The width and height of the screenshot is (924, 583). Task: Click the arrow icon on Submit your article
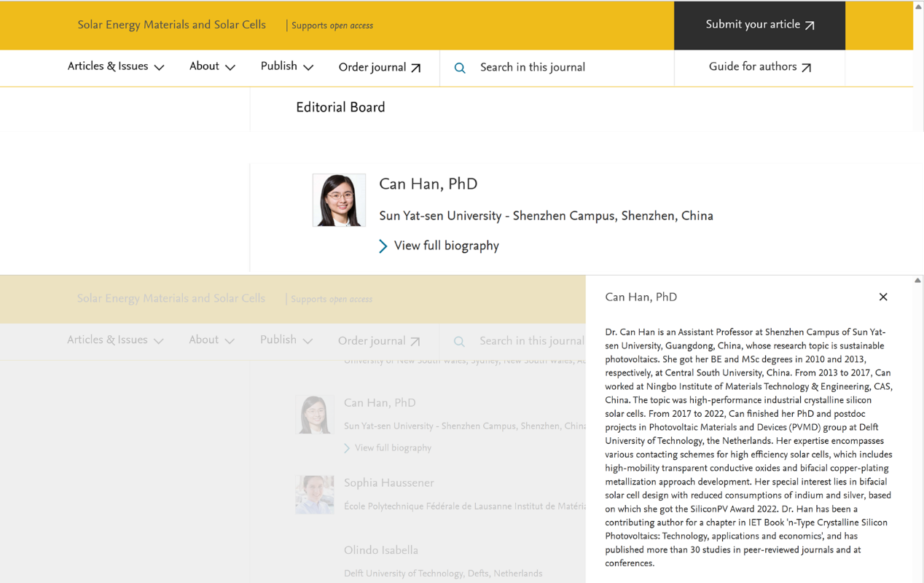[810, 26]
